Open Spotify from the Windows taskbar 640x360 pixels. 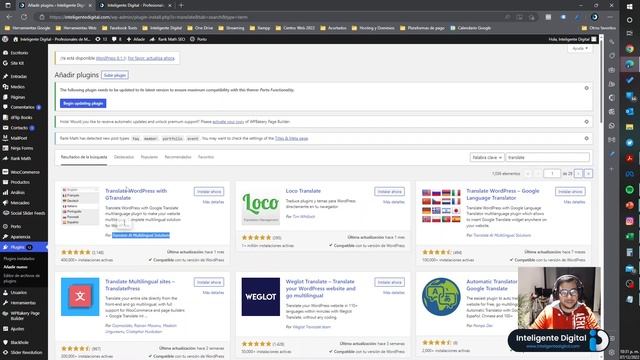coord(629,189)
